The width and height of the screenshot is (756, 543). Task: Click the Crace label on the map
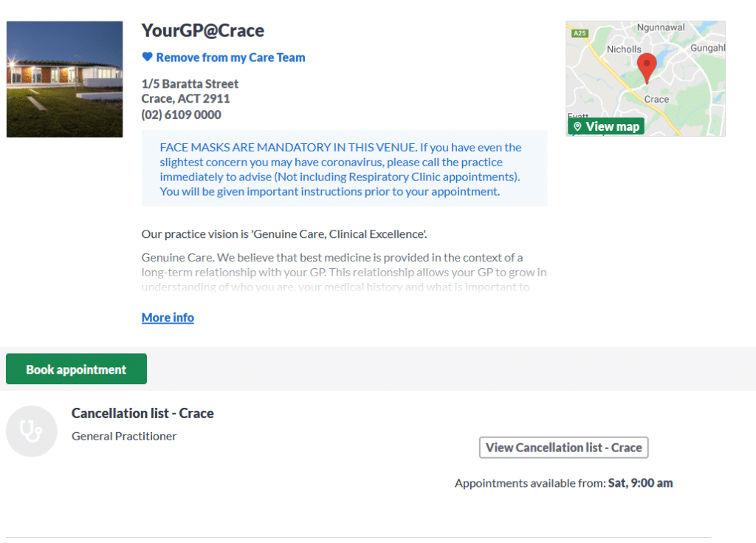tap(656, 100)
